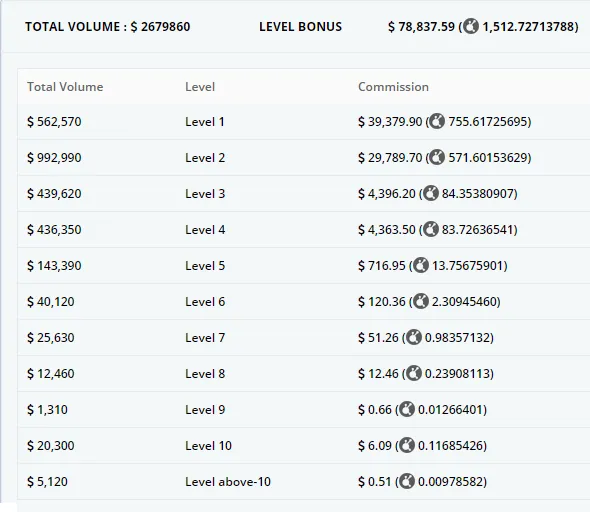The height and width of the screenshot is (512, 590).
Task: Click the $ 143,390 volume cell
Action: pyautogui.click(x=54, y=266)
